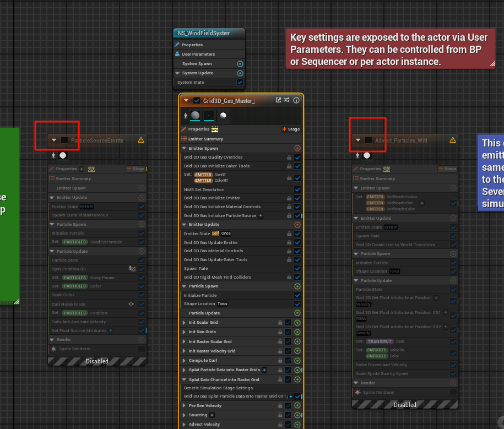Click the shuffle icon on Grid3D_Gas_Master header

pos(286,100)
